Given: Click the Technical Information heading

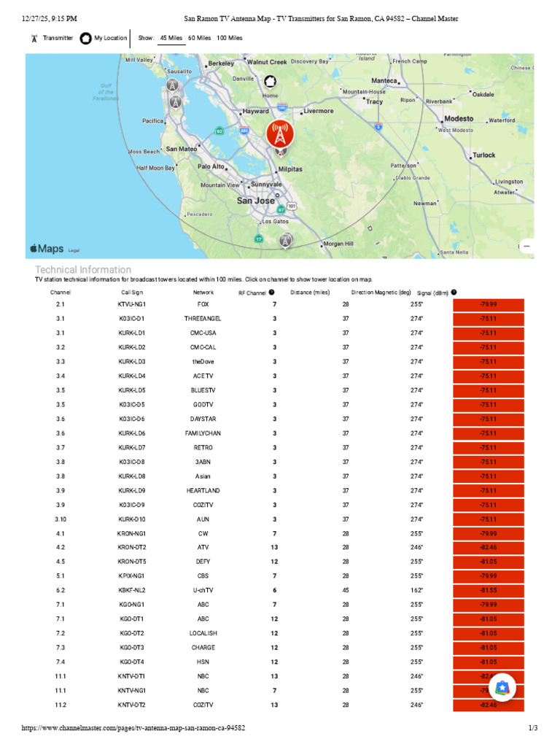Looking at the screenshot, I should coord(83,270).
